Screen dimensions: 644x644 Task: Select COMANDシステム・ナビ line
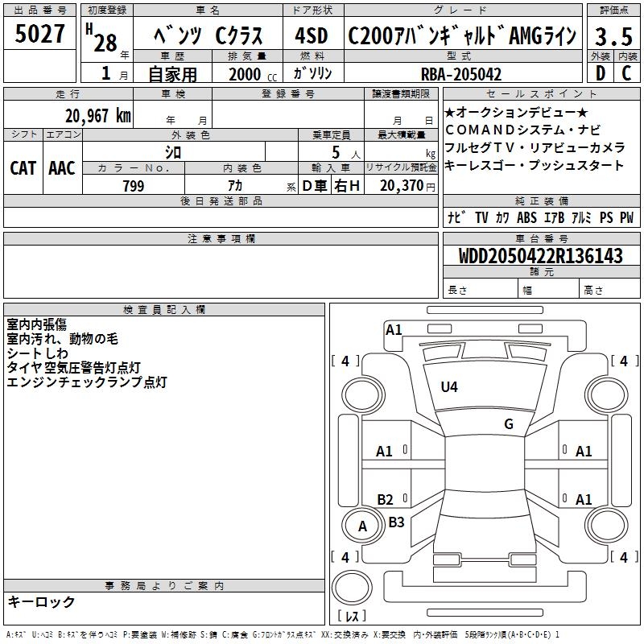click(522, 130)
